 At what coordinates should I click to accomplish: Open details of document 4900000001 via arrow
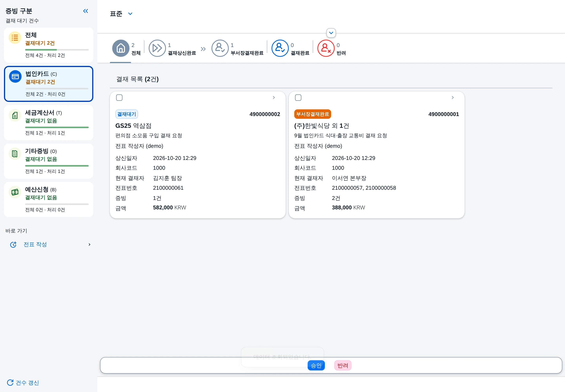pos(453,97)
